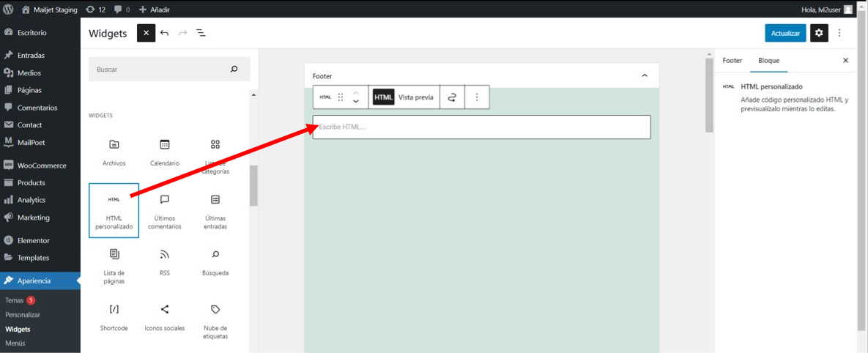Open block options three-dot menu
Screen dimensions: 868x353
click(477, 97)
